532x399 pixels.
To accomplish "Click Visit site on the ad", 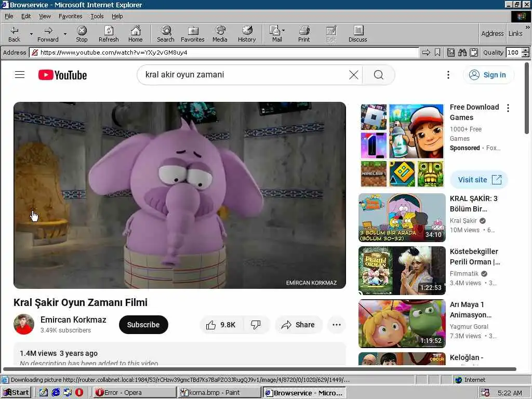I will pyautogui.click(x=479, y=179).
